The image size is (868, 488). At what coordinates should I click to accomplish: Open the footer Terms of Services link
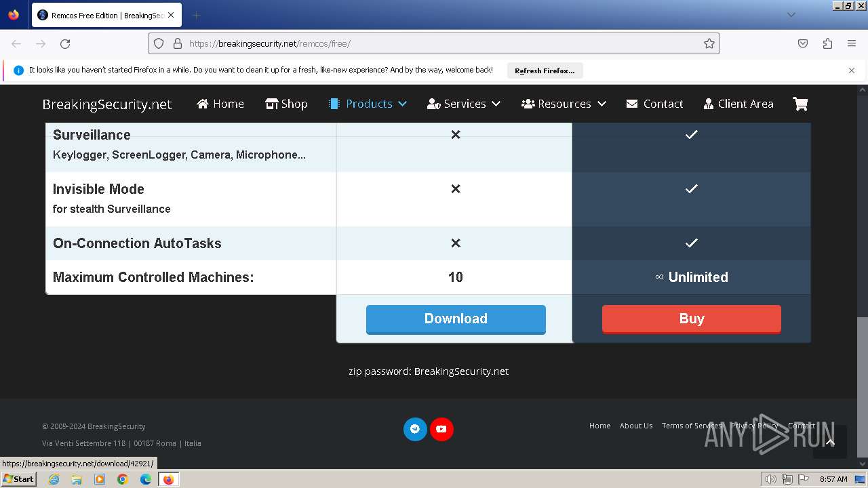click(692, 426)
